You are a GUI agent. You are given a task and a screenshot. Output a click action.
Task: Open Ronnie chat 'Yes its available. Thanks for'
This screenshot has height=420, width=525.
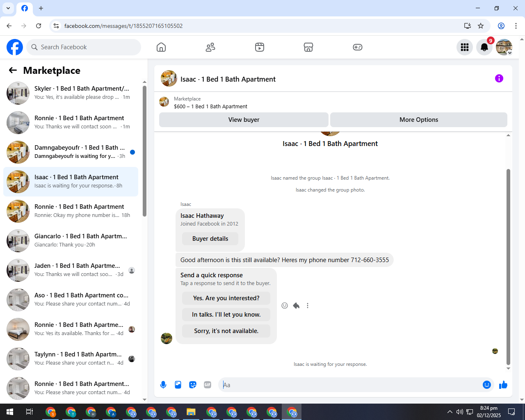point(71,329)
